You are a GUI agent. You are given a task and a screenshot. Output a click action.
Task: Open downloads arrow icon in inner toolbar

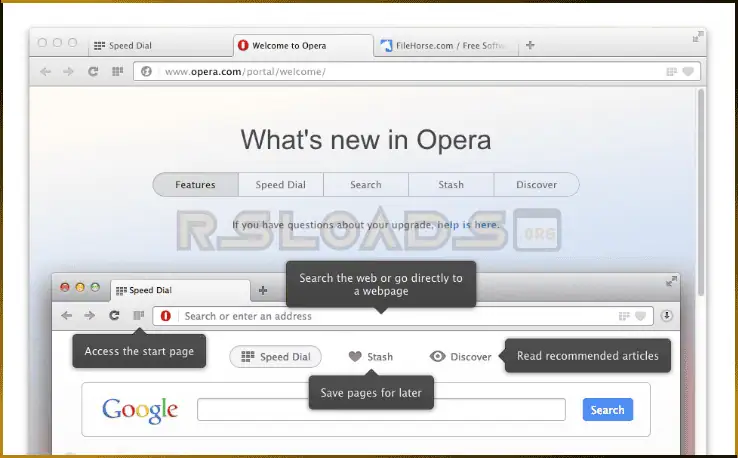666,315
